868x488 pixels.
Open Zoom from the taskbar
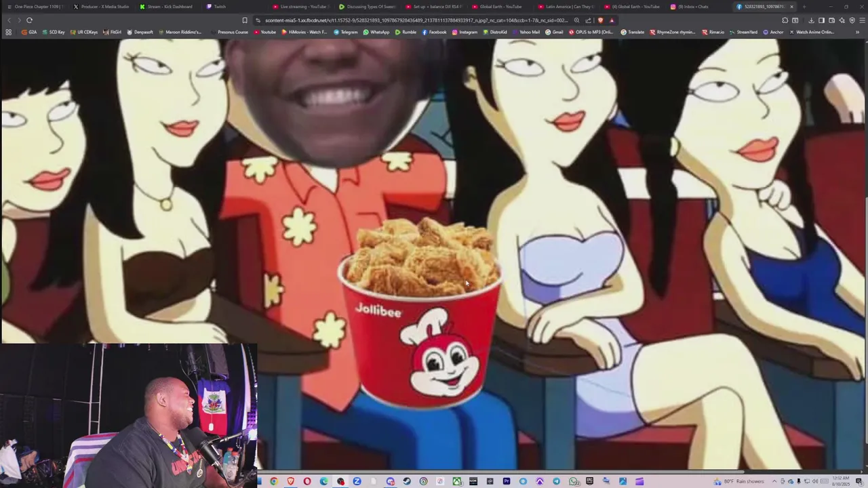356,481
